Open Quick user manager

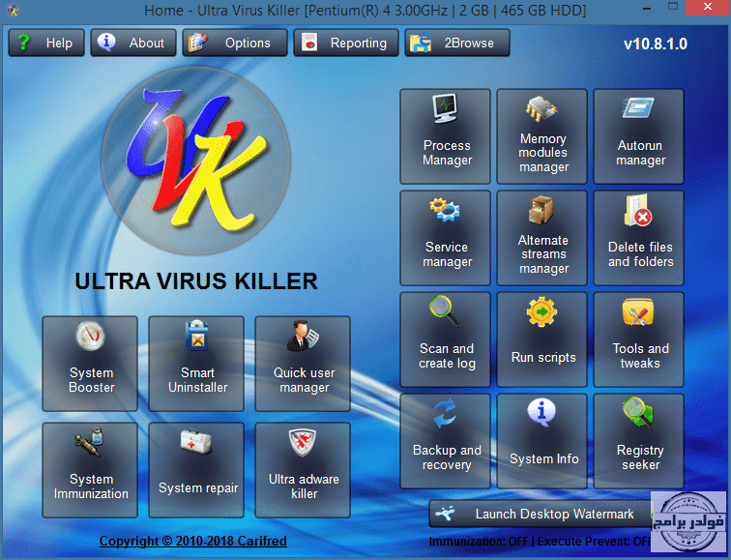[x=303, y=364]
